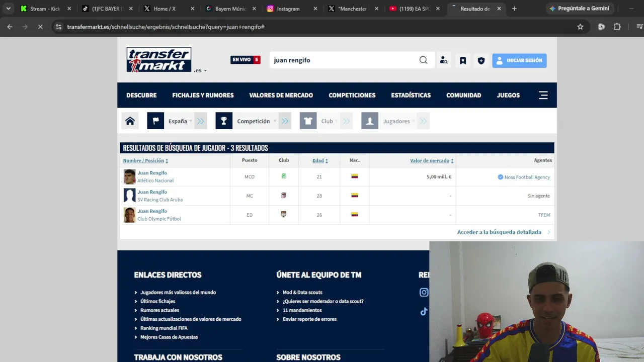Stop loading the page

click(x=40, y=27)
